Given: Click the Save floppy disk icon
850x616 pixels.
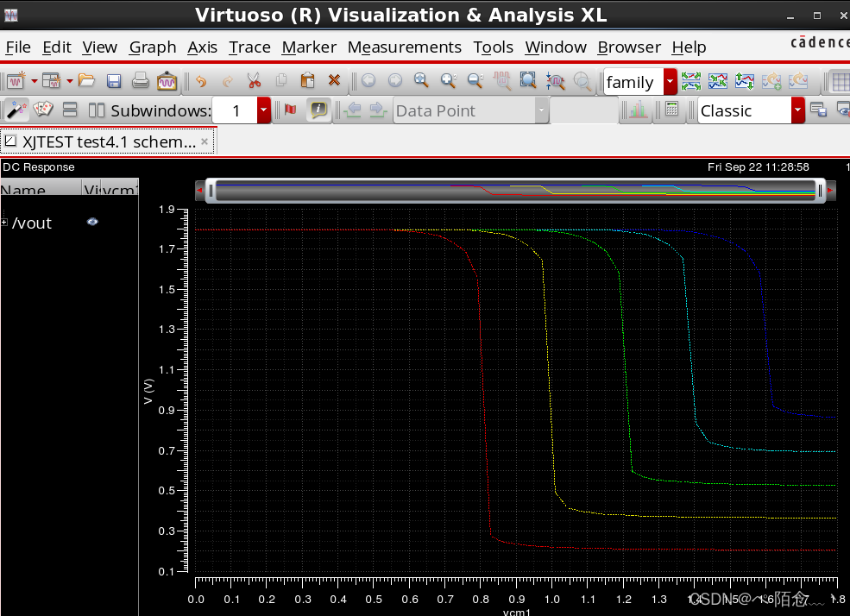Looking at the screenshot, I should pos(114,81).
